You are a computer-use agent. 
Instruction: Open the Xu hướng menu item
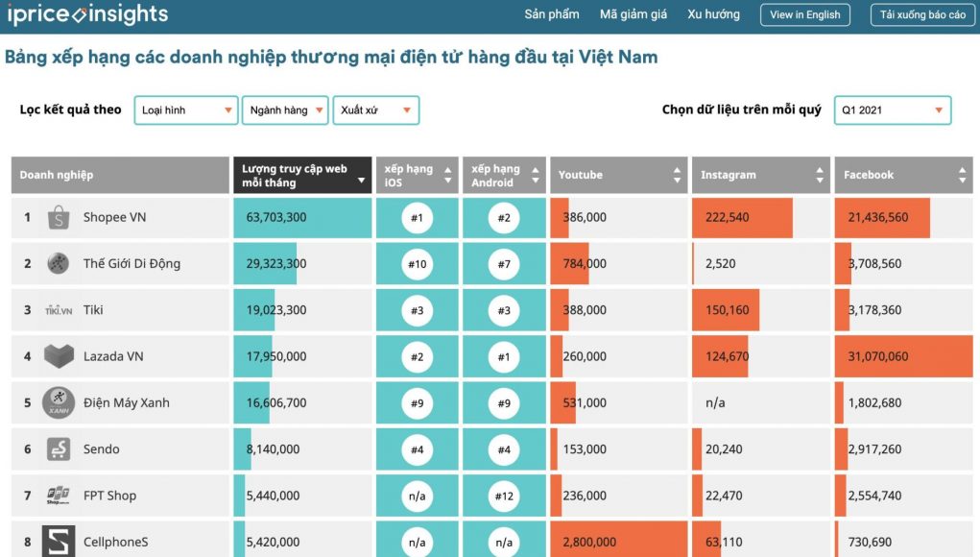point(713,14)
